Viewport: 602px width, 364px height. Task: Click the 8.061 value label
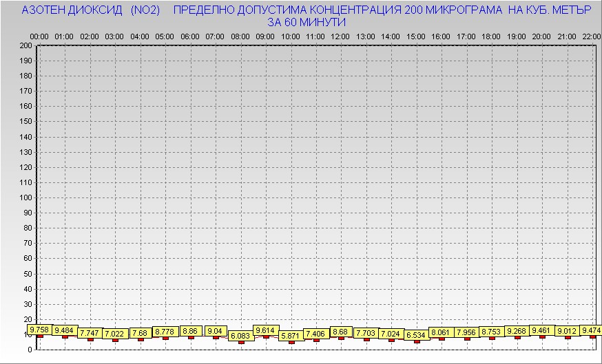pos(441,332)
